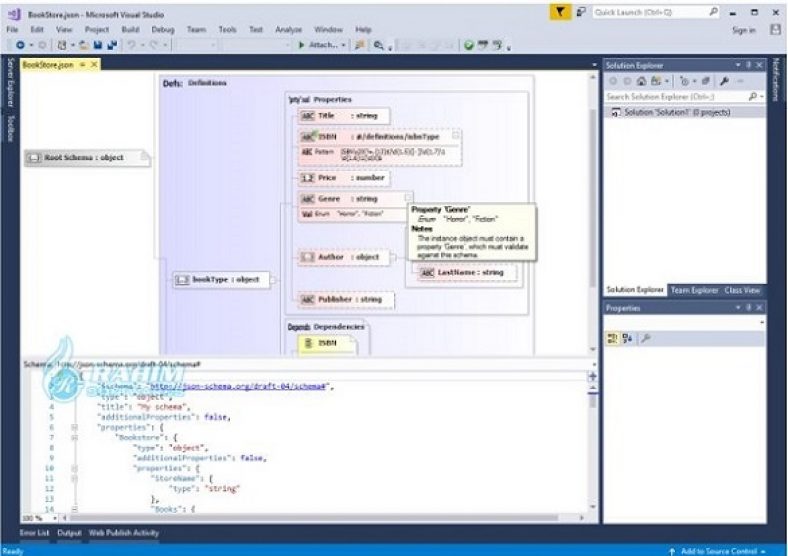788x556 pixels.
Task: Collapse the bookType object node
Action: (273, 280)
